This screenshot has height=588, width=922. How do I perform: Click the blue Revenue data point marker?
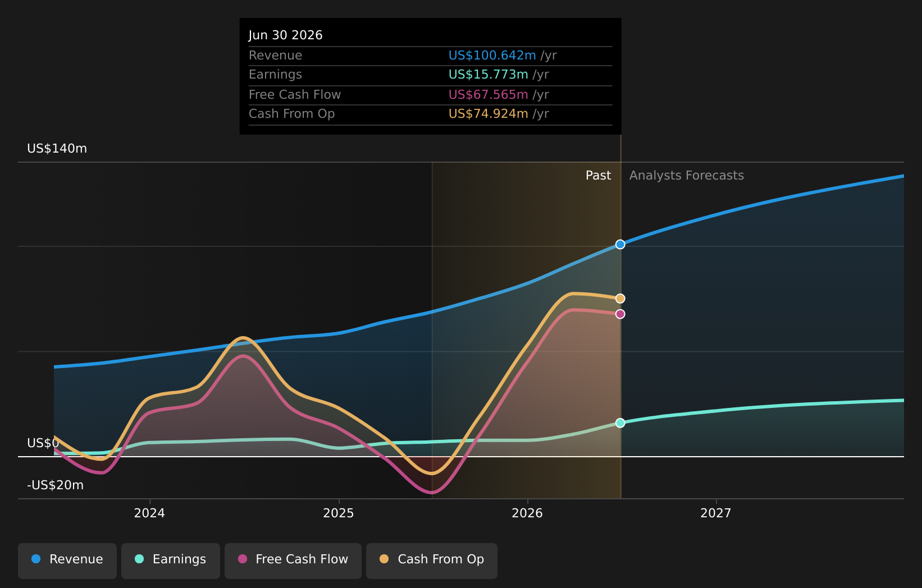[x=620, y=244]
